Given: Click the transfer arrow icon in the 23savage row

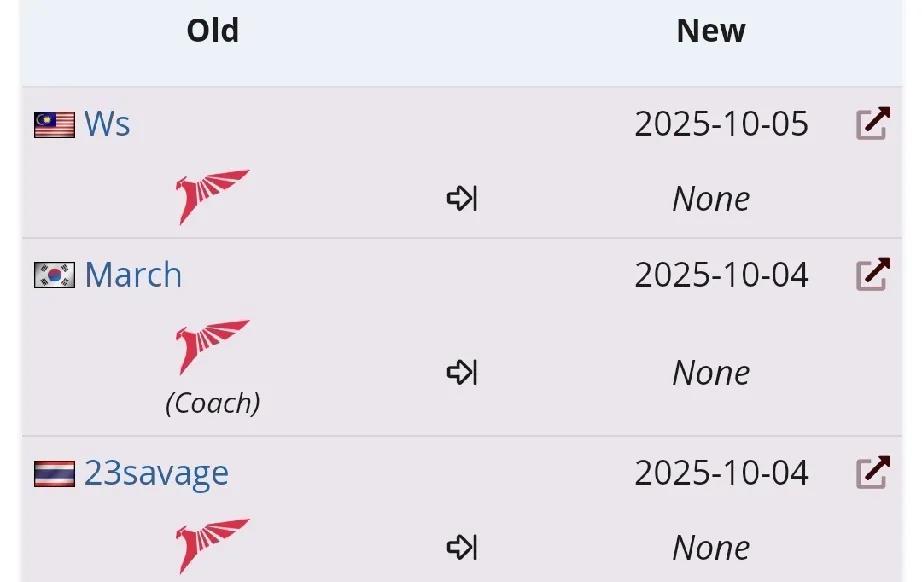Looking at the screenshot, I should [462, 547].
